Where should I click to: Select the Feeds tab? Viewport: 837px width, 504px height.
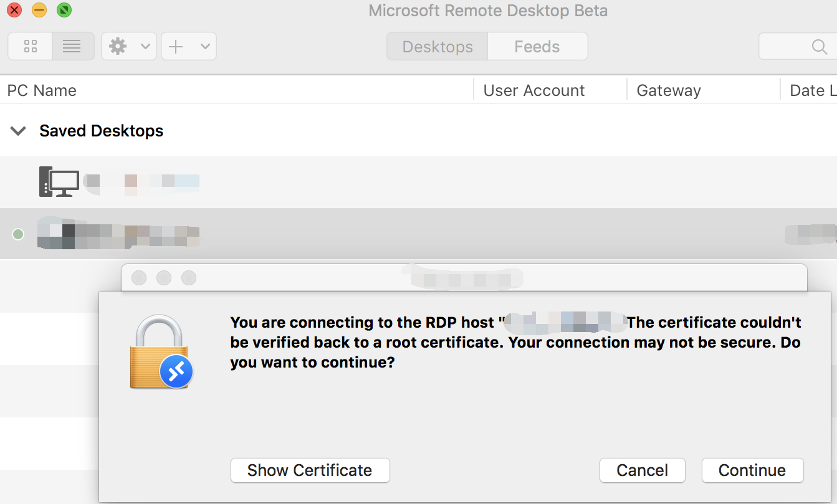537,47
